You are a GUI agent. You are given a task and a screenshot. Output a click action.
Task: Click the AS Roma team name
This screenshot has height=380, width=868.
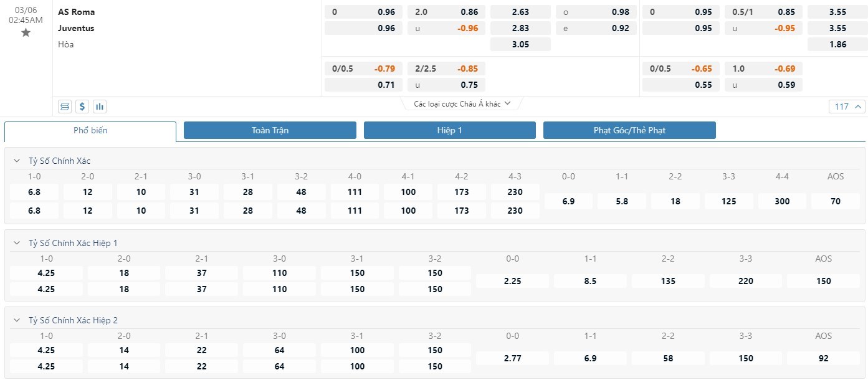pyautogui.click(x=77, y=12)
